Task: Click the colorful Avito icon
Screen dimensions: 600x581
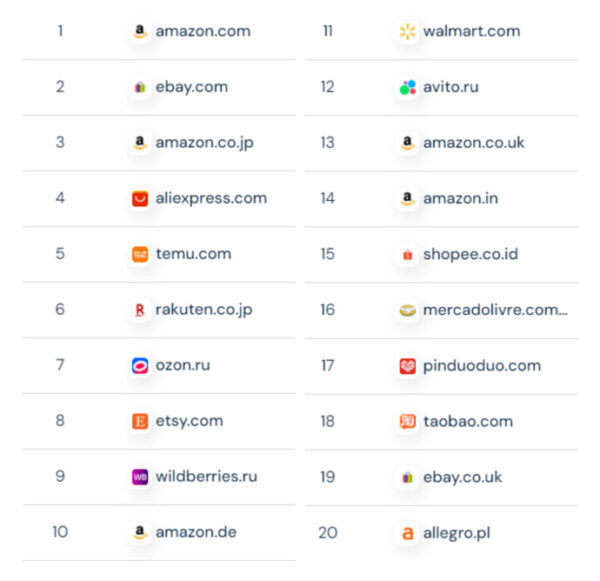Action: [x=407, y=87]
